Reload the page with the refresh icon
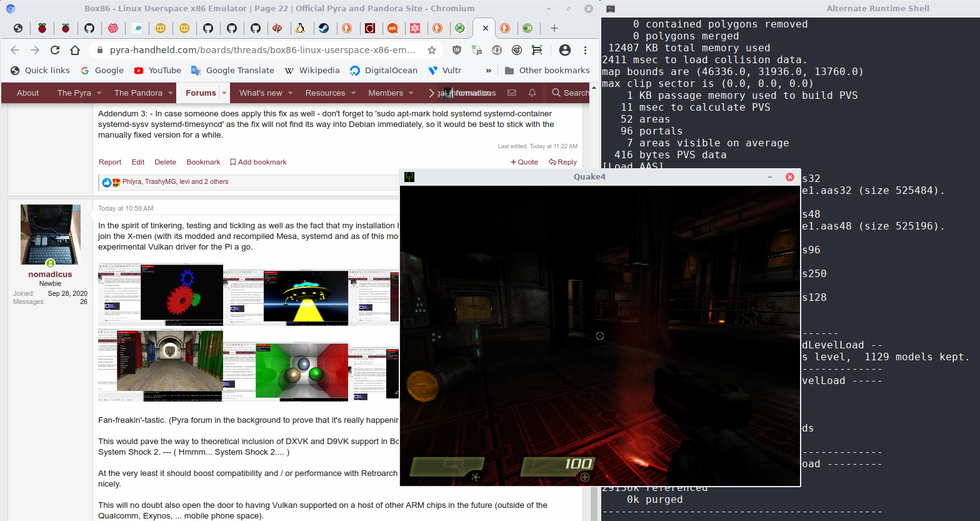Screen dimensions: 980x521 click(55, 50)
